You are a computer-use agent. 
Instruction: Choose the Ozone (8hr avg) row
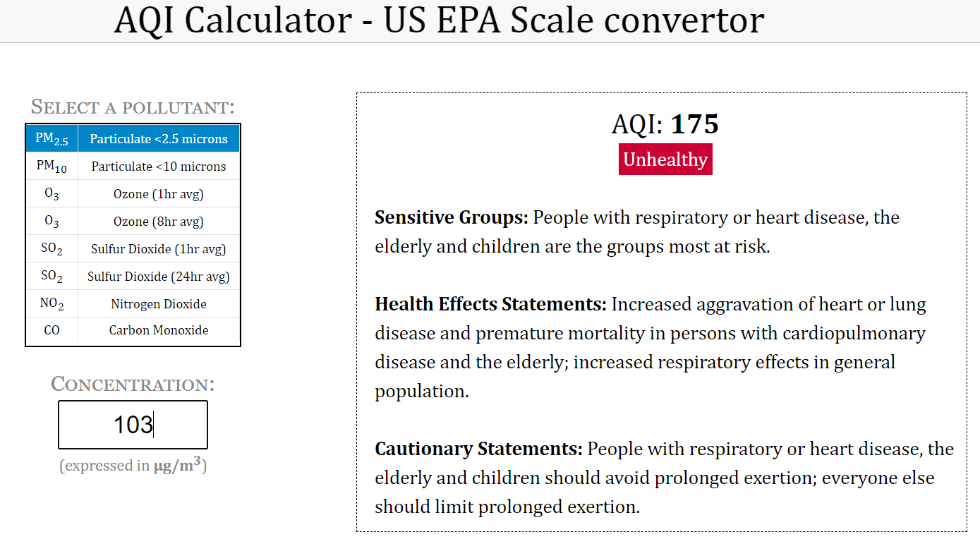point(133,222)
